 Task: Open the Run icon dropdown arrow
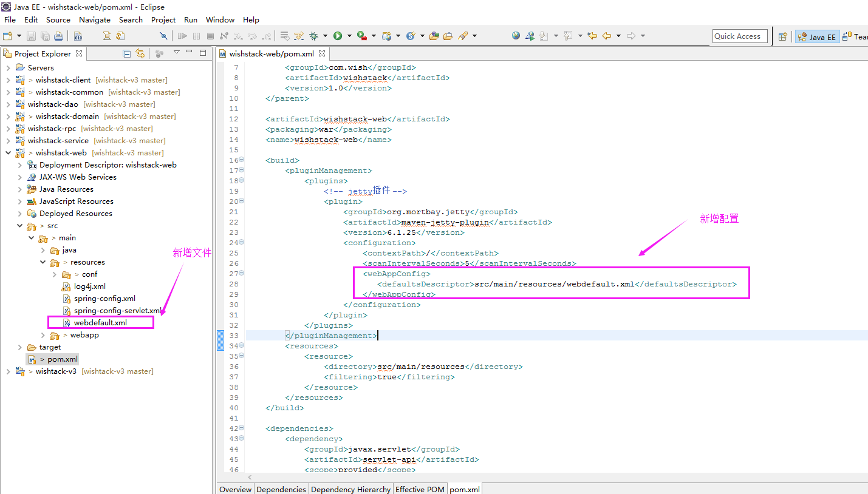pyautogui.click(x=349, y=36)
